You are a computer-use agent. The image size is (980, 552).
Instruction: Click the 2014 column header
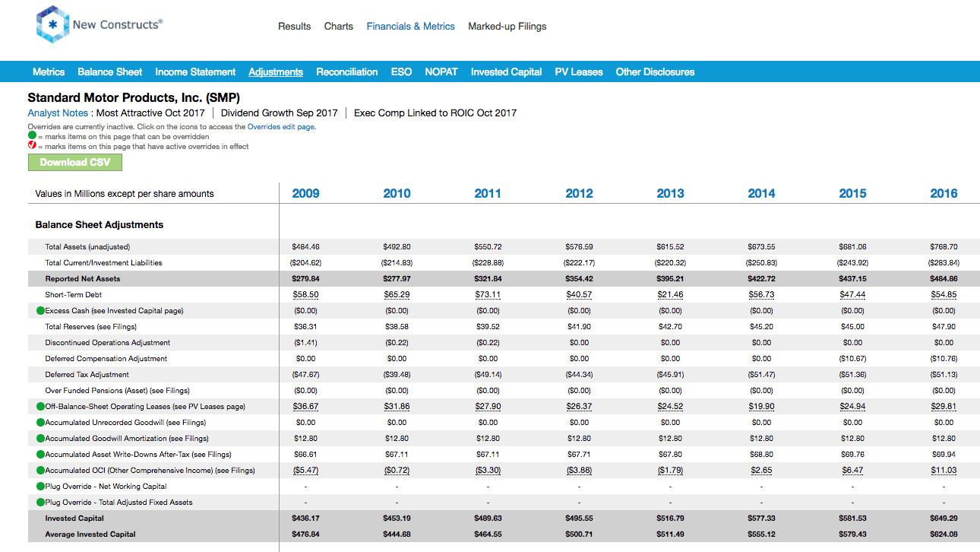(x=761, y=193)
